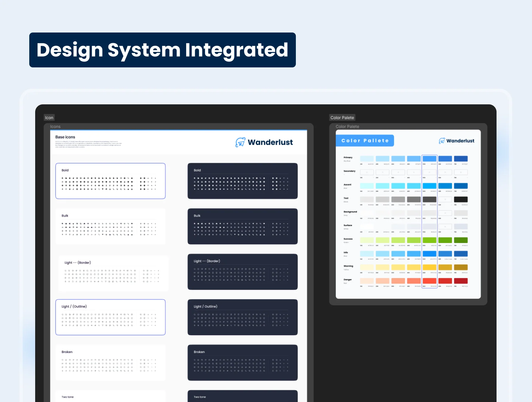Screen dimensions: 532x402
Task: Click the "Background" row label
Action: pos(350,212)
